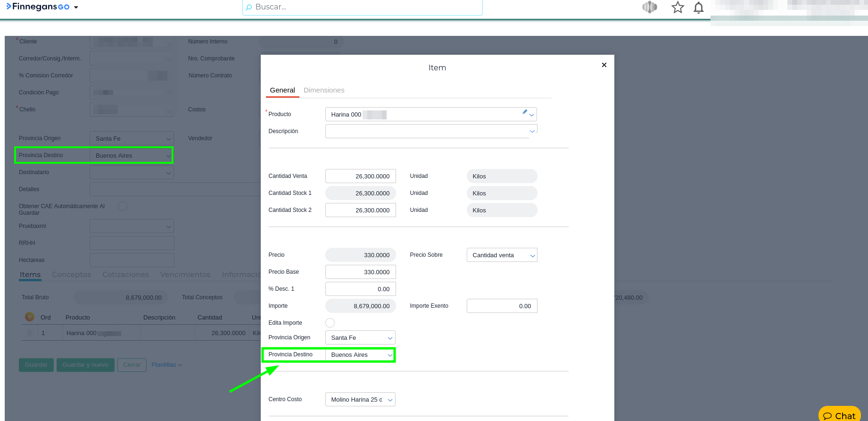Open Provincia Destino dropdown in Item dialog
This screenshot has width=868, height=421.
tap(389, 355)
